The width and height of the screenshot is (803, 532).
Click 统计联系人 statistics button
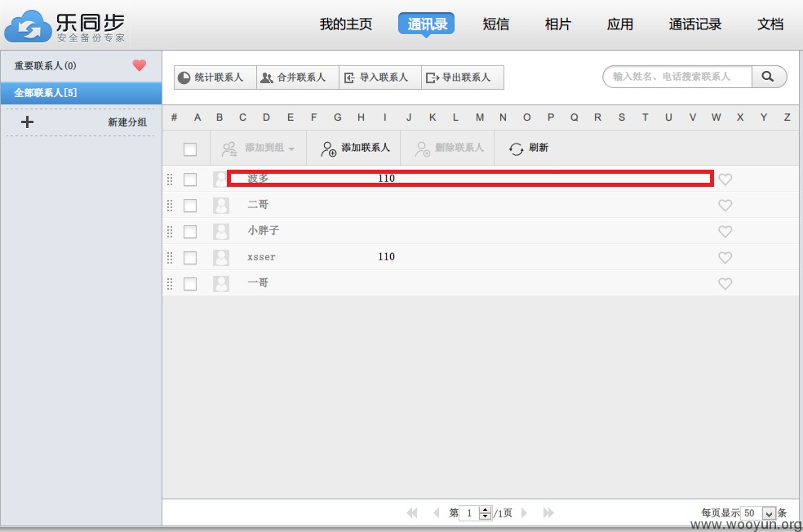click(x=215, y=78)
